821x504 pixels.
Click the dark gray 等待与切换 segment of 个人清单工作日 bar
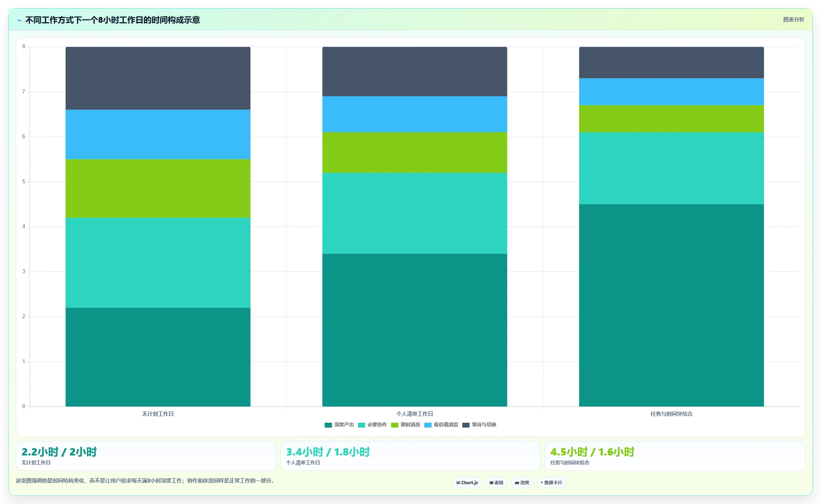click(x=415, y=72)
